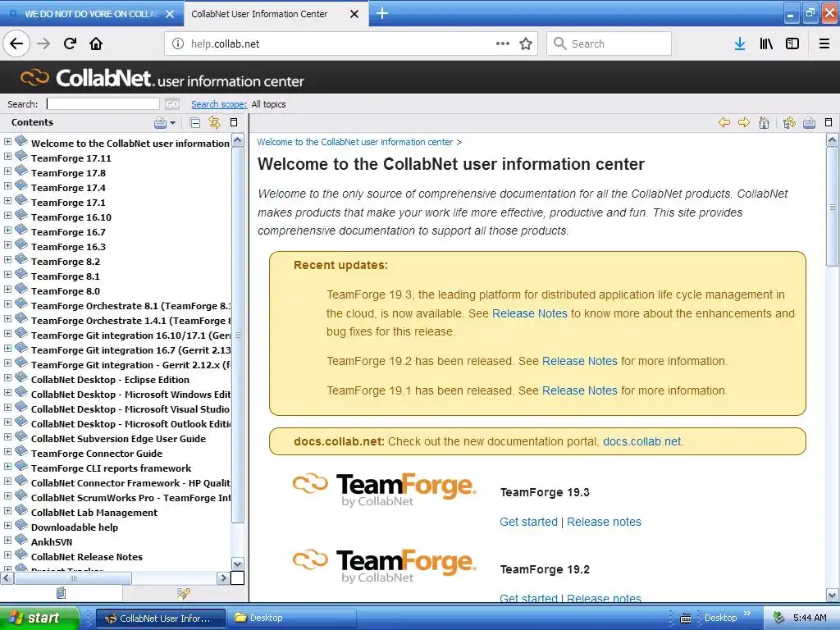840x630 pixels.
Task: Open Get started link for TeamForge 19.3
Action: (x=529, y=522)
